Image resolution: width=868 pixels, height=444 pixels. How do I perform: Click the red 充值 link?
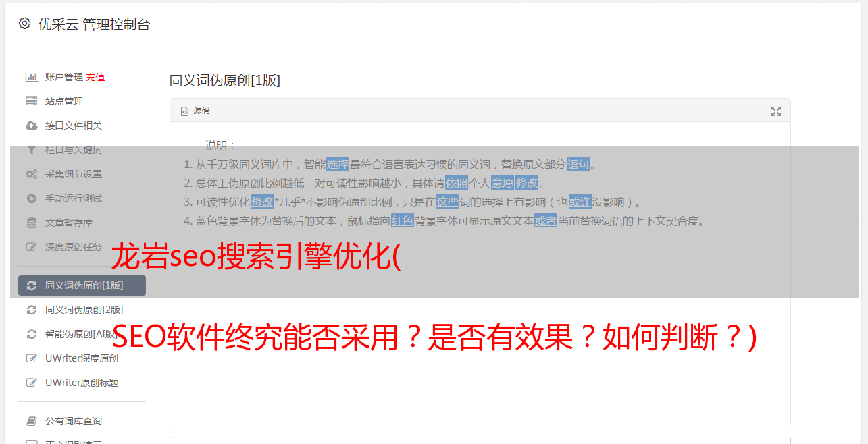[95, 77]
